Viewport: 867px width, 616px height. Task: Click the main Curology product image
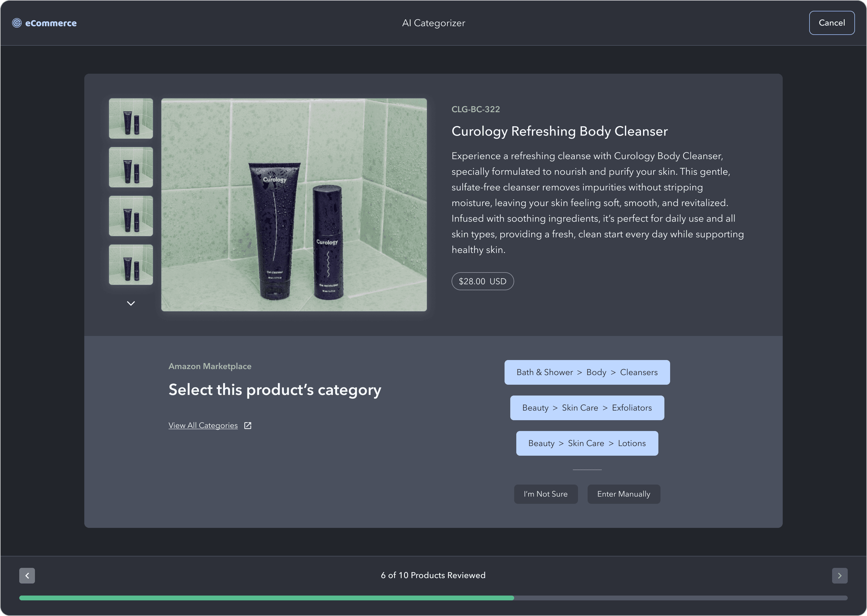(x=294, y=205)
